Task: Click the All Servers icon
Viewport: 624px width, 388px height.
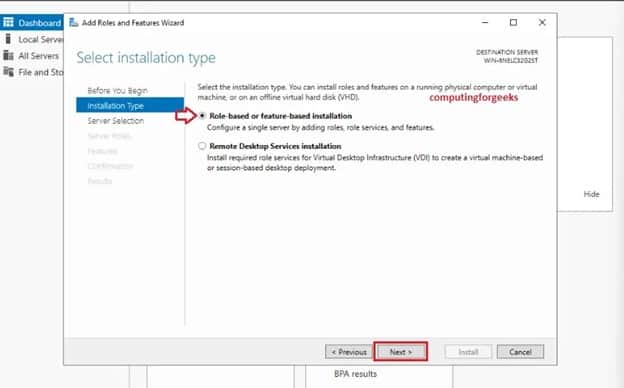Action: pos(8,55)
